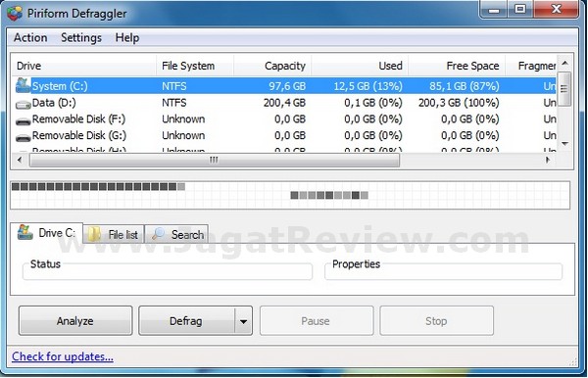Click the 0,1 GB (0%) used cell

(373, 103)
